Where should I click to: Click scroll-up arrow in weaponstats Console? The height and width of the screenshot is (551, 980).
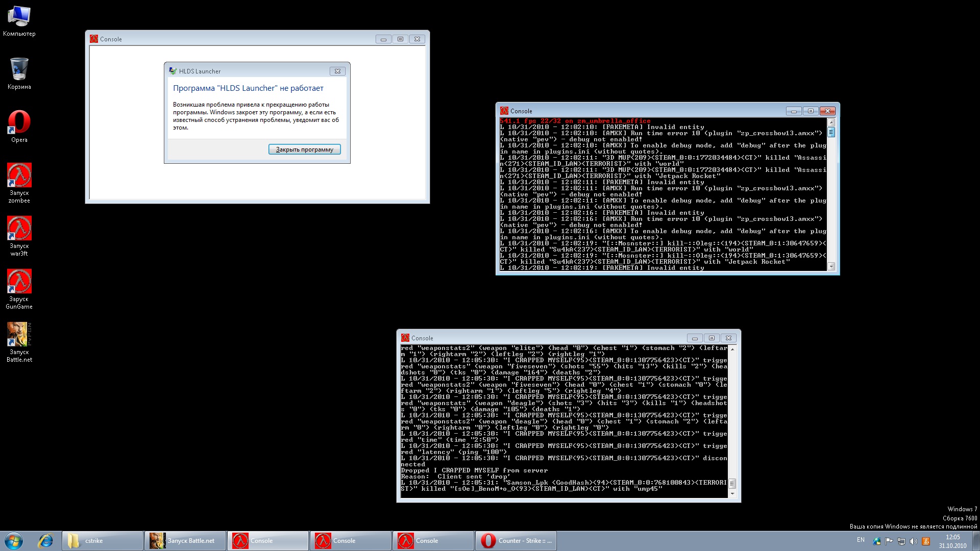[x=732, y=349]
